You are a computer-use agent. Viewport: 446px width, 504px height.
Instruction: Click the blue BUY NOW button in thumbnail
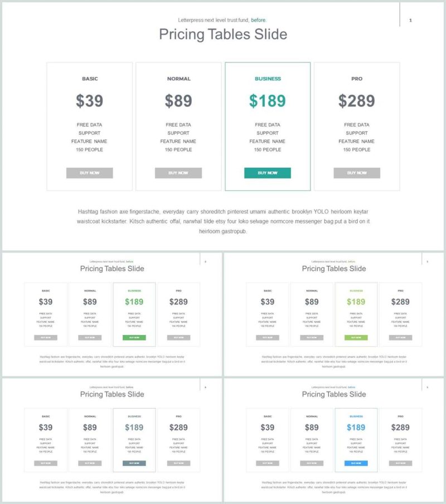tap(356, 463)
